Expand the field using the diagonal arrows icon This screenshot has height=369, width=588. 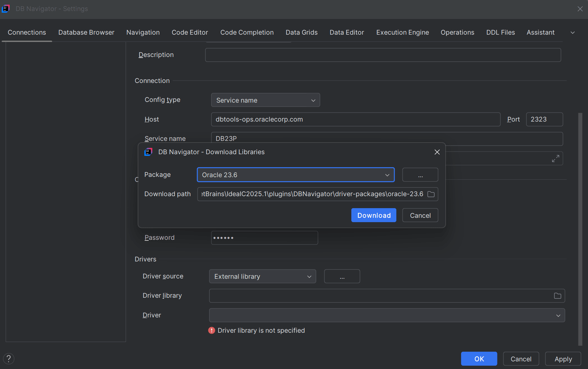555,159
